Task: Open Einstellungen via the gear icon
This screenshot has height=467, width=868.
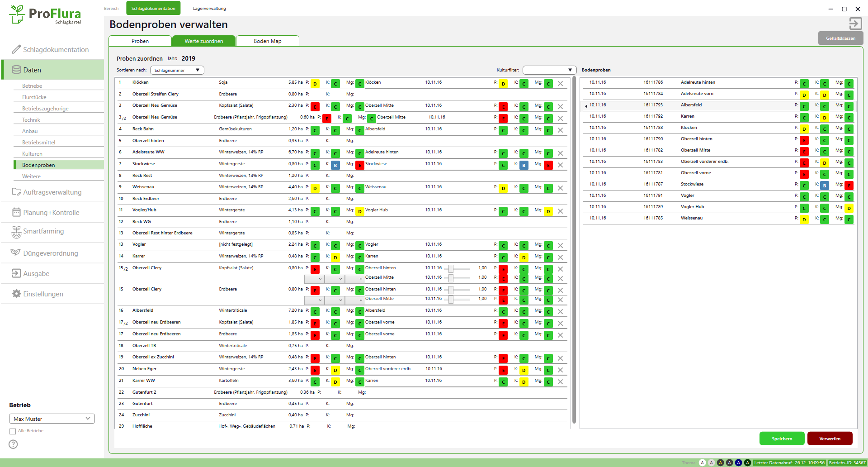Action: pyautogui.click(x=16, y=294)
